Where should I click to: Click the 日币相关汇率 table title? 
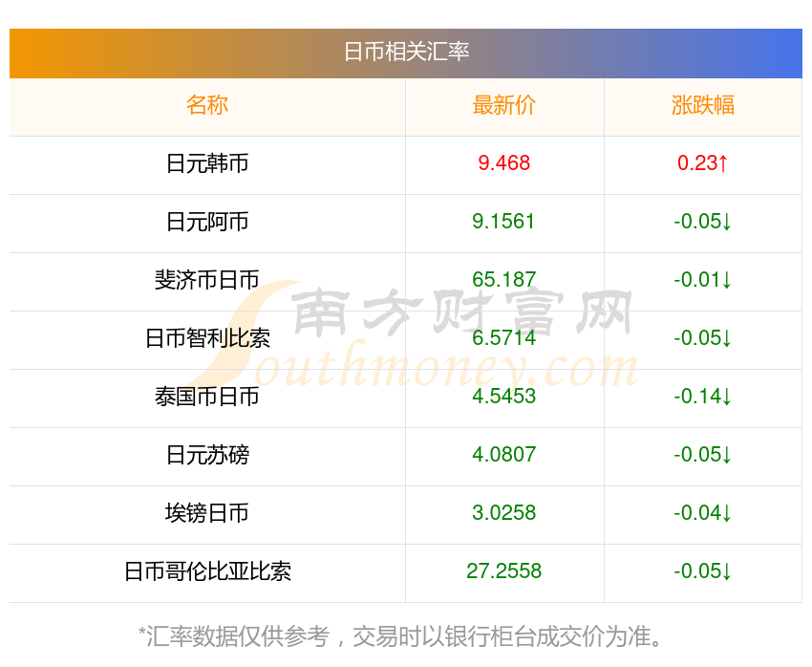(406, 53)
